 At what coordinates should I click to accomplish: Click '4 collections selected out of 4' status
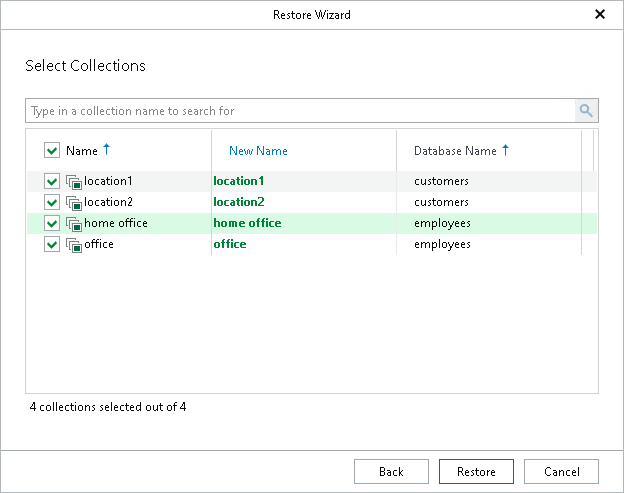point(108,407)
